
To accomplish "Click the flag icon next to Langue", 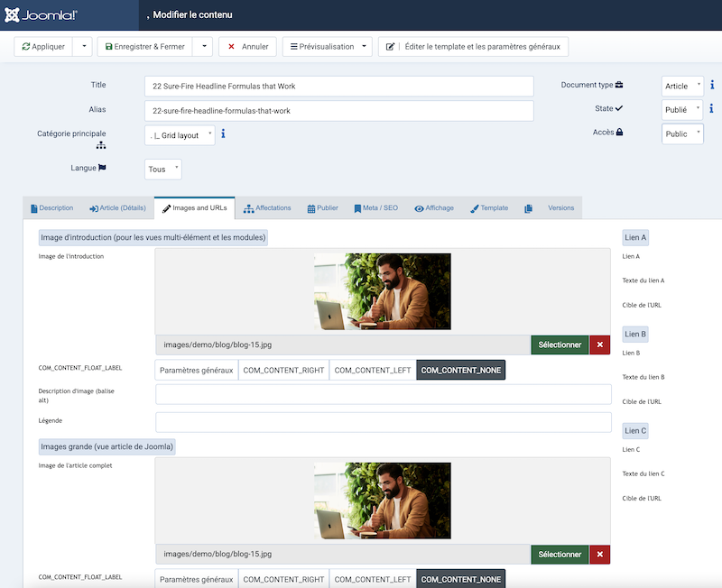I will coord(102,168).
